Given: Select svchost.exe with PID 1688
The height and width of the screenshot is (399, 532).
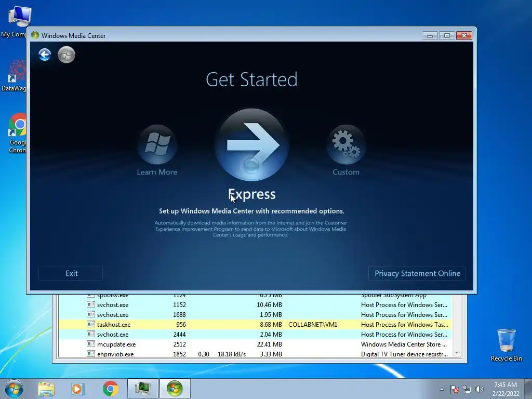Looking at the screenshot, I should click(x=255, y=315).
